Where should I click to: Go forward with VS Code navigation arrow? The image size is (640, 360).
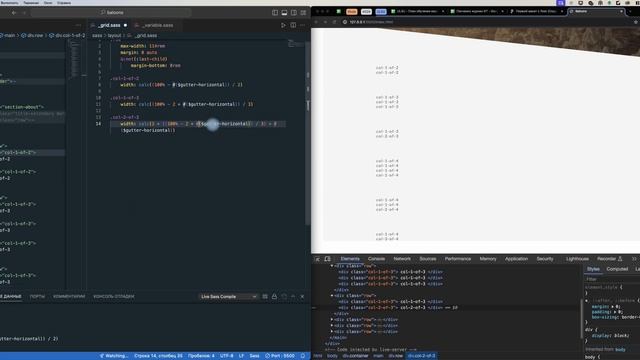tap(24, 13)
